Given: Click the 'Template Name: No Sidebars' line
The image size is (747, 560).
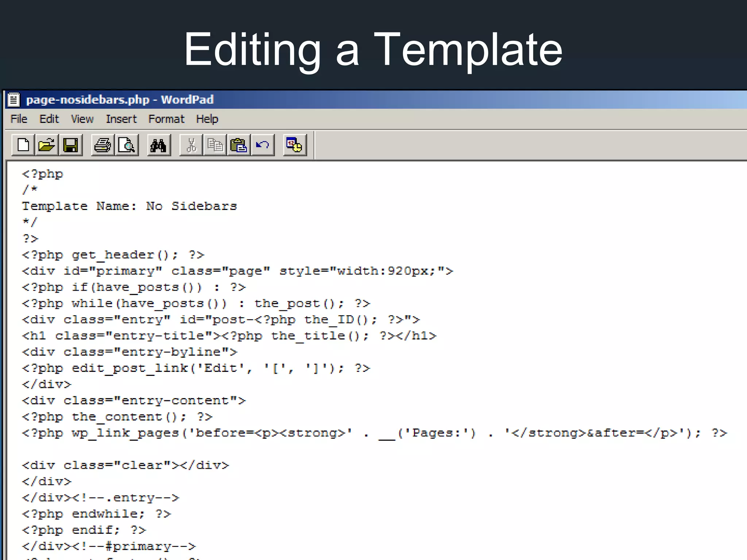Looking at the screenshot, I should coord(129,206).
